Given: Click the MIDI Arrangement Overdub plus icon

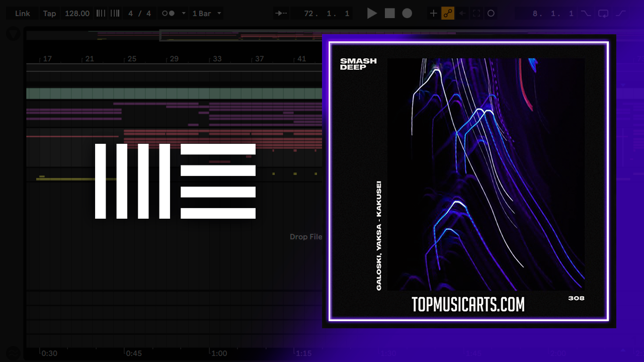Looking at the screenshot, I should 433,14.
